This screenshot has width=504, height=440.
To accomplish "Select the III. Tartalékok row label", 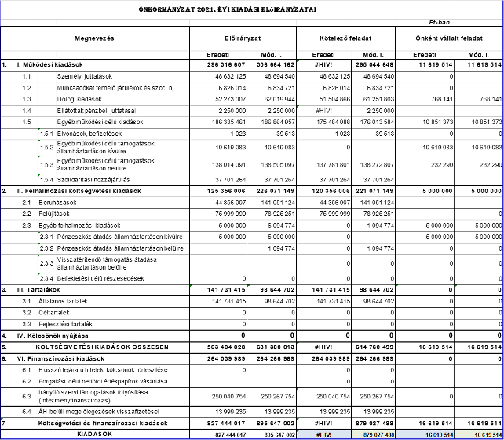I will tap(38, 289).
